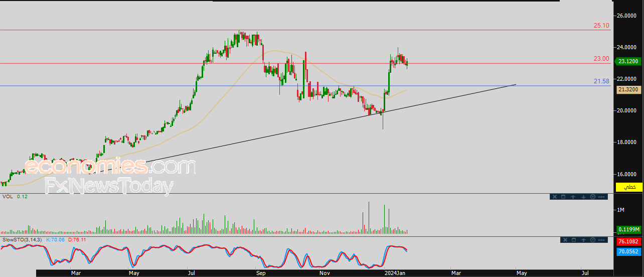Click the K:70.06 stochastic value

56,240
